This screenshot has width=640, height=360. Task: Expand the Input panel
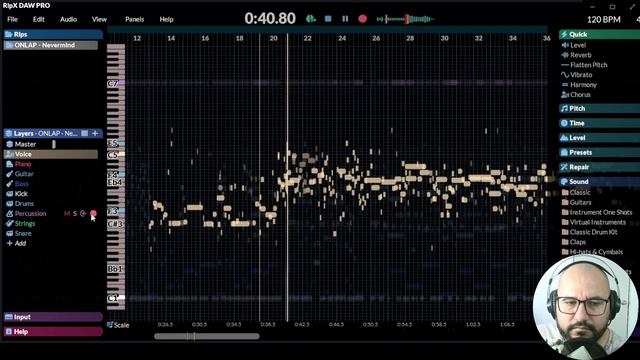53,317
